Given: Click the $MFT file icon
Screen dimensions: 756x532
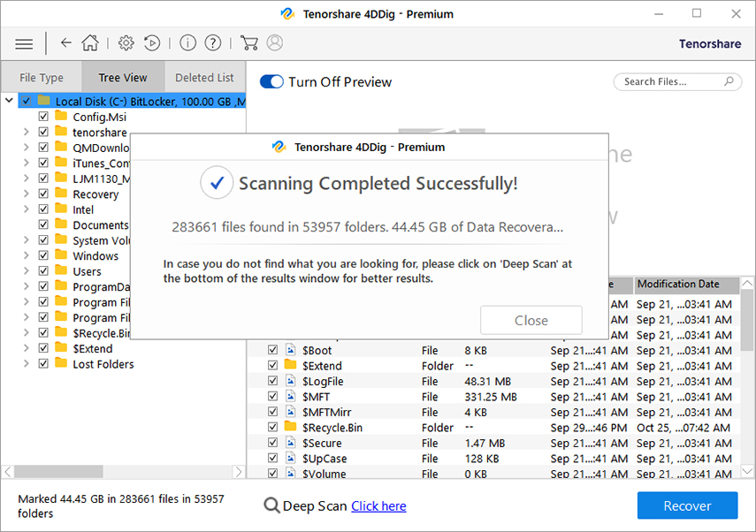Looking at the screenshot, I should coord(291,396).
